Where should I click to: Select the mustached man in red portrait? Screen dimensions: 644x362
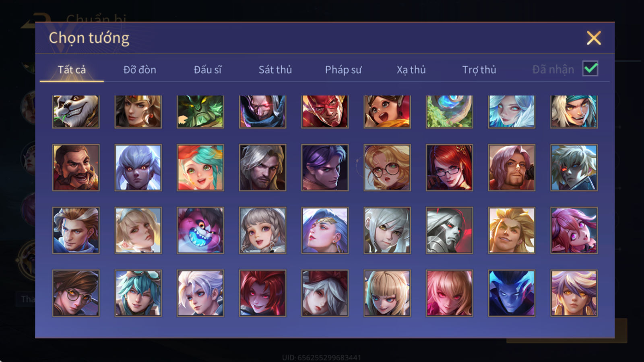tap(76, 167)
